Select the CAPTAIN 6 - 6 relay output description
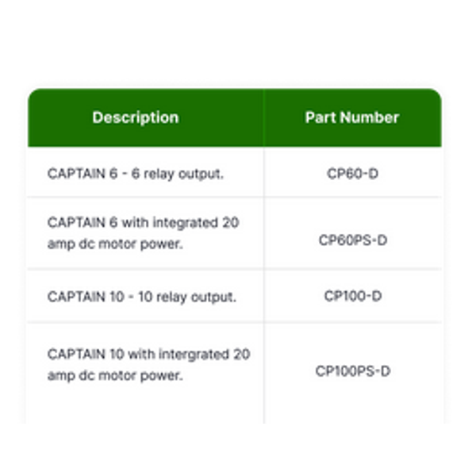476x476 pixels. (x=136, y=174)
